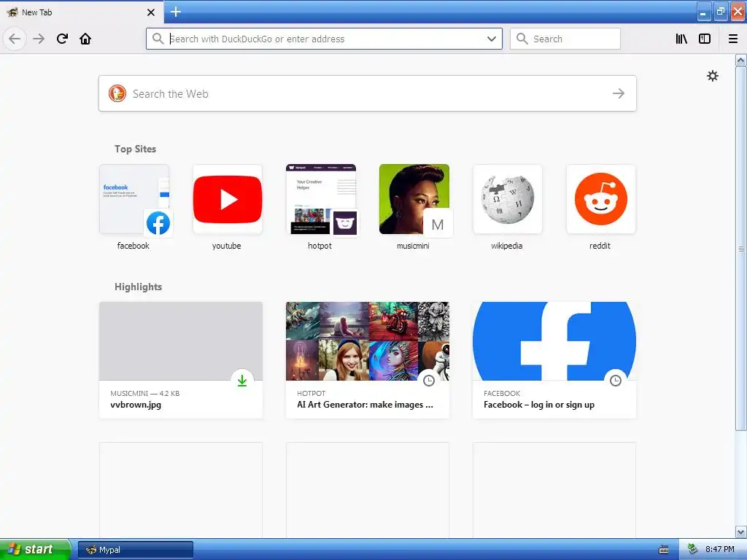Click the toolbar search magnifier icon
Screen dimensions: 747x560
point(522,39)
